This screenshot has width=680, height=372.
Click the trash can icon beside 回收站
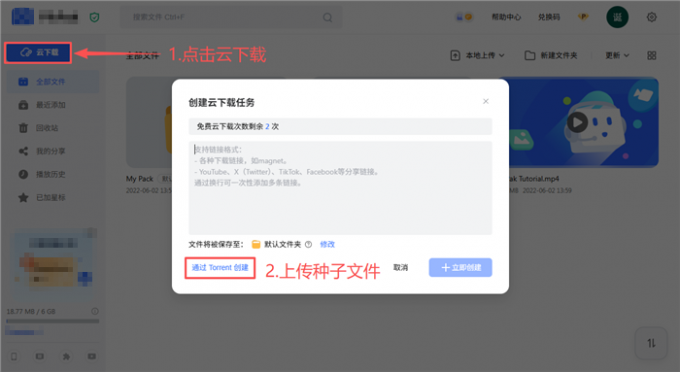click(23, 128)
